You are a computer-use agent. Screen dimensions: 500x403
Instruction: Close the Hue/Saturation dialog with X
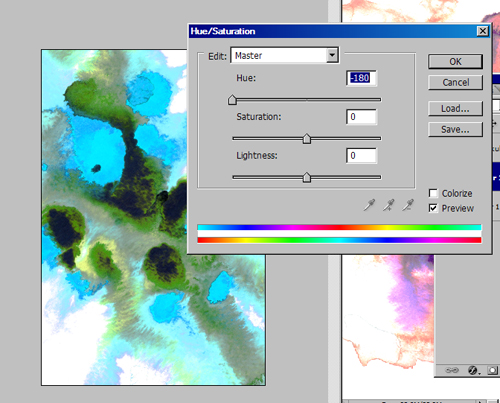coord(482,31)
